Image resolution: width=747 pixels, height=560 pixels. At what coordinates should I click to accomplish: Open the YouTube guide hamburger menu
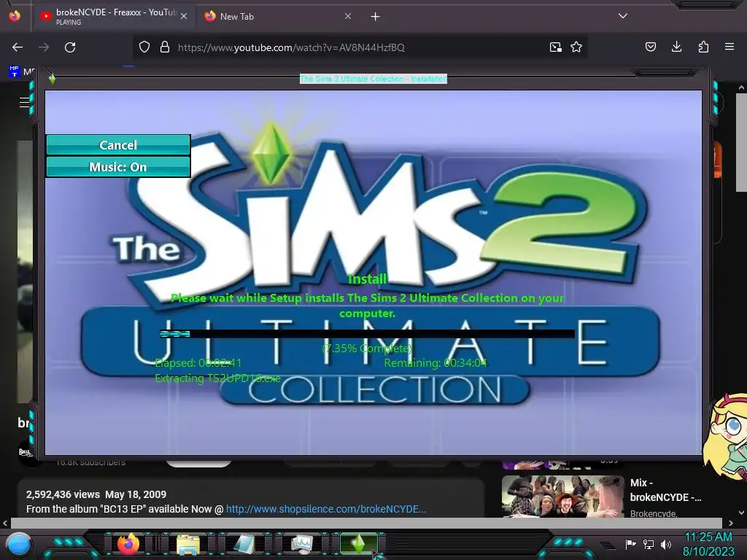24,102
